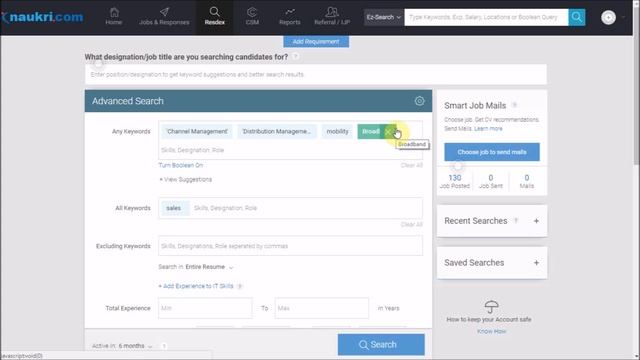Viewport: 640px width, 360px height.
Task: Expand Recent Searches with plus icon
Action: click(x=536, y=221)
